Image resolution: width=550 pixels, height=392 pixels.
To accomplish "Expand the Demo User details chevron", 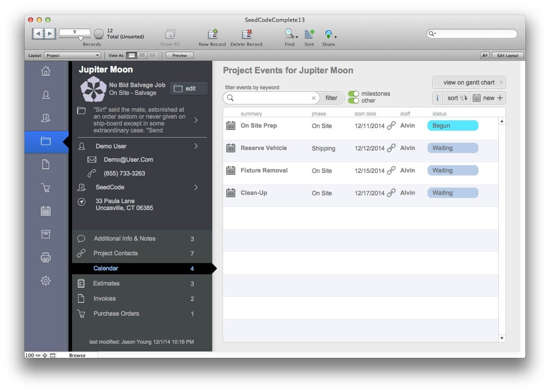I will point(196,146).
